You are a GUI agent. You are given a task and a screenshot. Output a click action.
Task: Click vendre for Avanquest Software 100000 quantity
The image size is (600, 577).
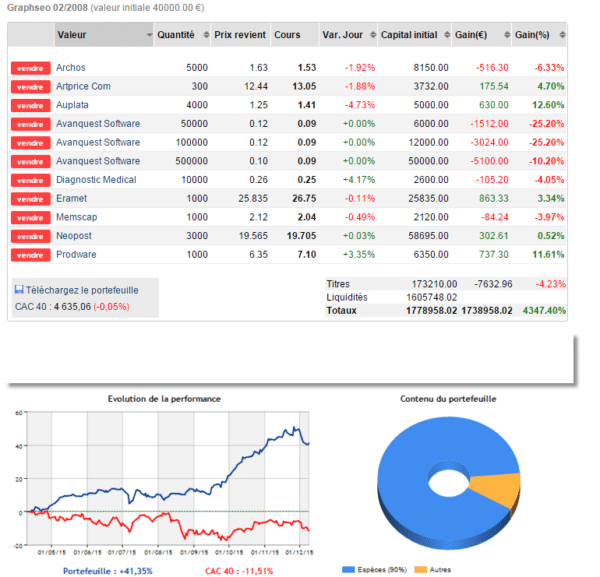point(31,143)
